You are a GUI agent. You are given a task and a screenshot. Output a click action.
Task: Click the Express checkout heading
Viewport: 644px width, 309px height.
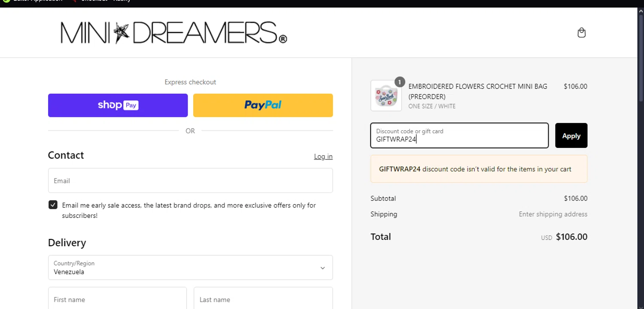(x=190, y=82)
